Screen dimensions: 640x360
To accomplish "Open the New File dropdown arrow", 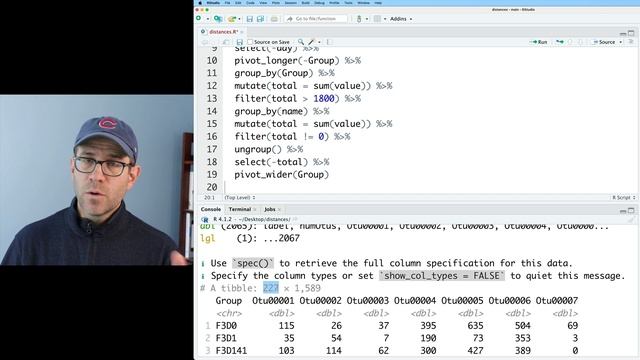I will [x=207, y=19].
